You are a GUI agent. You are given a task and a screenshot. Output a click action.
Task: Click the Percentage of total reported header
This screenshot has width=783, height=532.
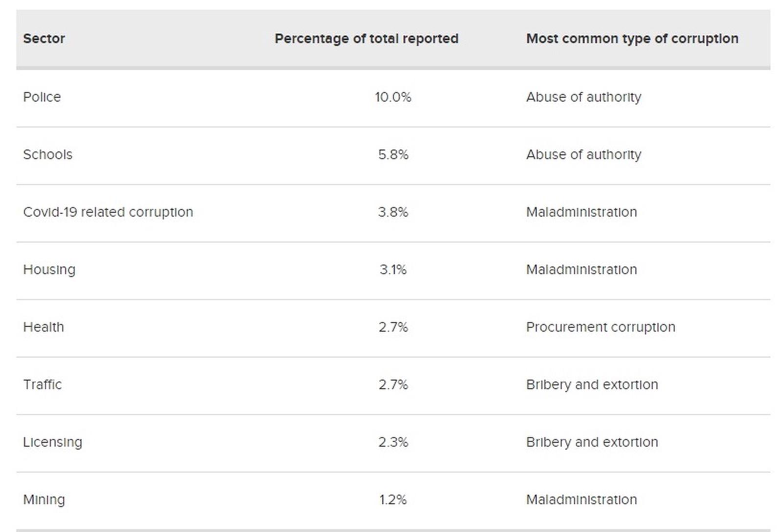tap(366, 39)
